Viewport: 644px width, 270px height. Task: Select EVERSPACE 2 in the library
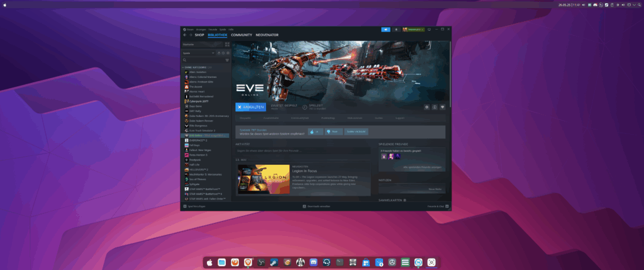click(x=198, y=140)
